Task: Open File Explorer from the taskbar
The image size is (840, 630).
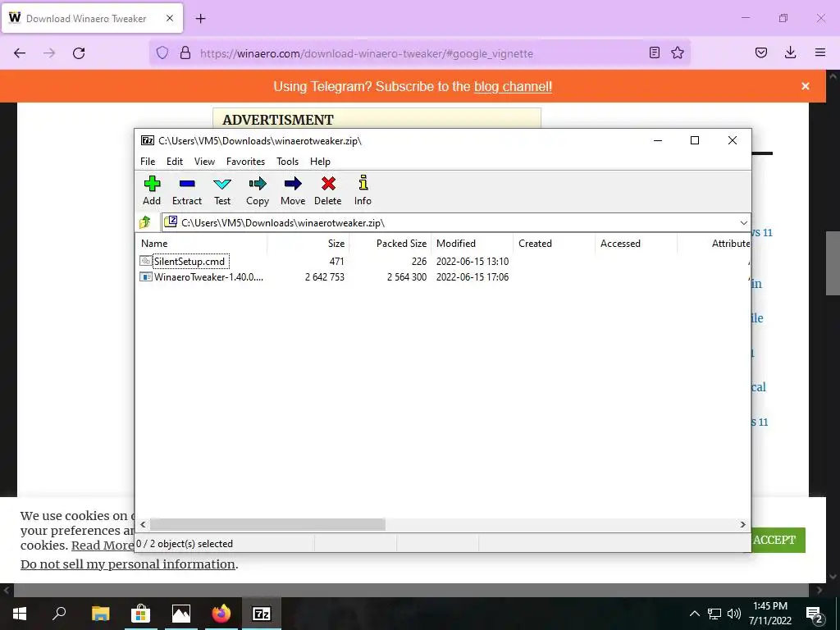Action: (100, 614)
